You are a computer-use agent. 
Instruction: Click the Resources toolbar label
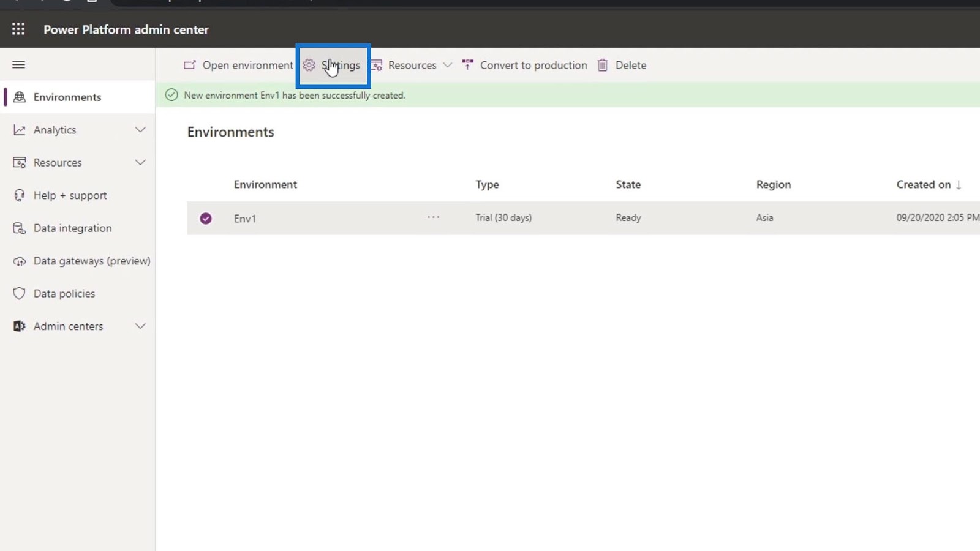click(412, 65)
